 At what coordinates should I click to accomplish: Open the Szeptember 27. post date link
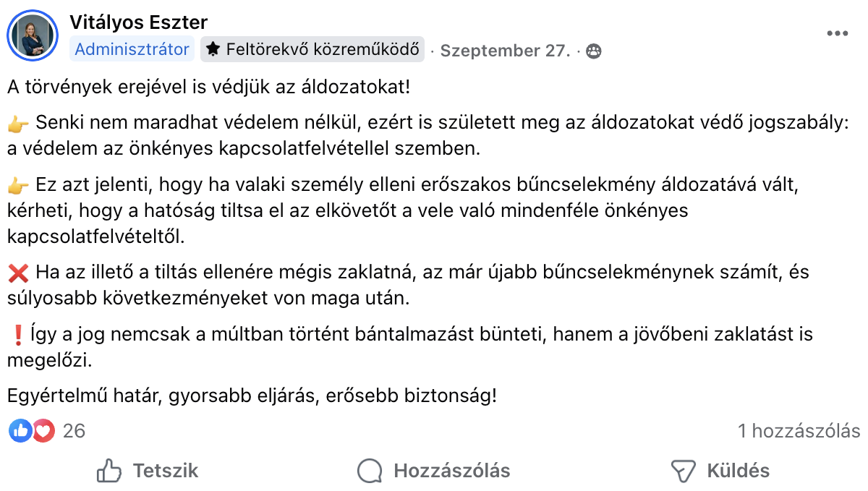click(505, 51)
